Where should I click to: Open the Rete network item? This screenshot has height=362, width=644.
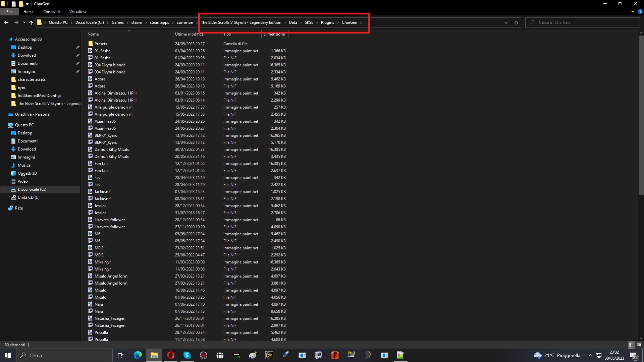19,208
